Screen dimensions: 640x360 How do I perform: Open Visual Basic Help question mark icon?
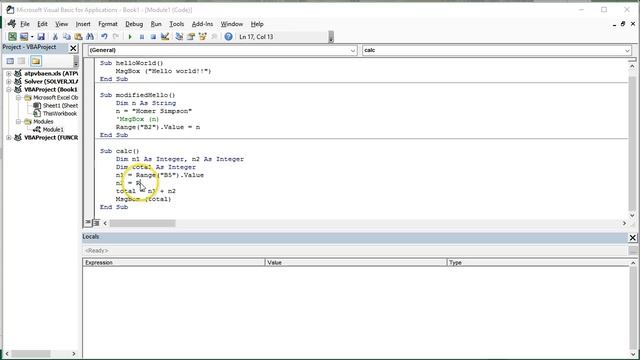[x=228, y=37]
